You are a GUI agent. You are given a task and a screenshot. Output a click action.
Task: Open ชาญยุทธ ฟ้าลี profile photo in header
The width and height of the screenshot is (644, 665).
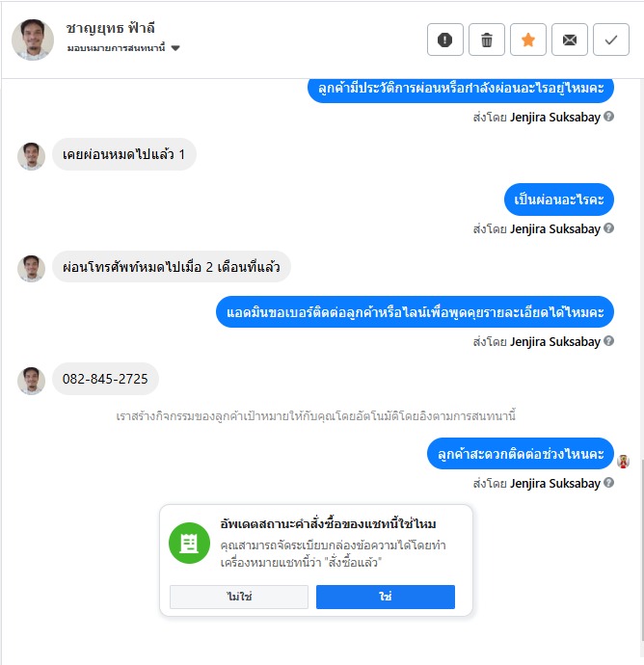[x=33, y=40]
